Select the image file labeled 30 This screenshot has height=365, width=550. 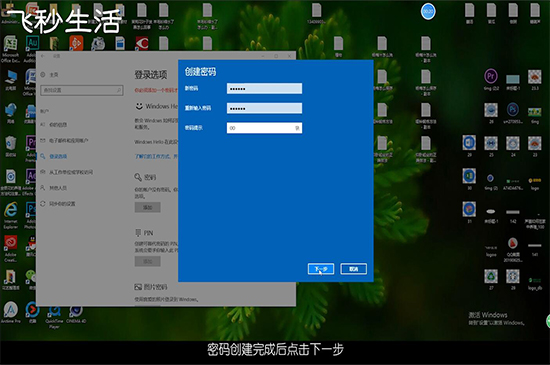pyautogui.click(x=469, y=179)
